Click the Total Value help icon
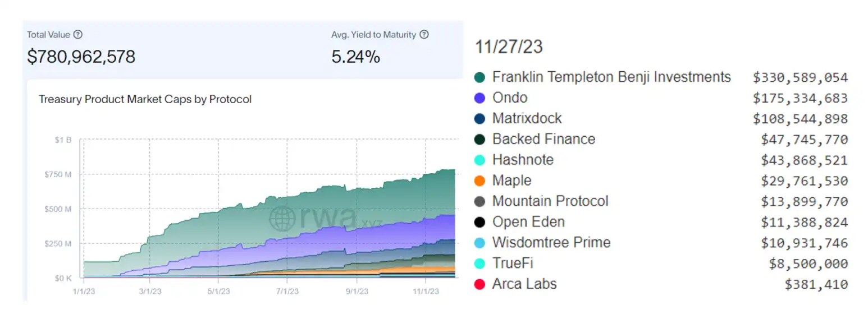Screen dimensions: 868x310 (x=78, y=35)
